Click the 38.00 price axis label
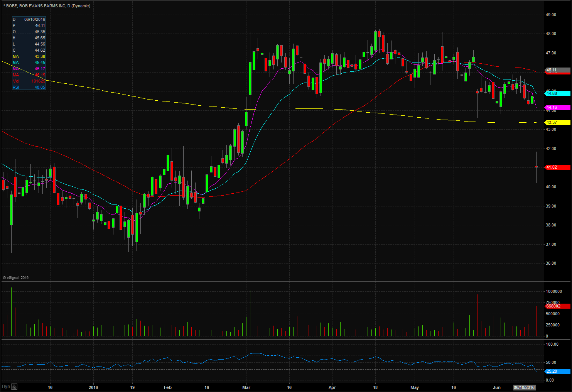 [551, 225]
